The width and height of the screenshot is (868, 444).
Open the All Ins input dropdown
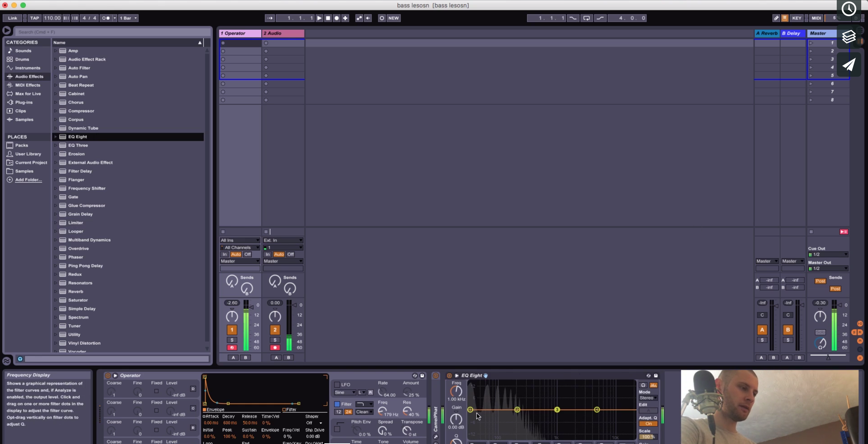coord(240,240)
